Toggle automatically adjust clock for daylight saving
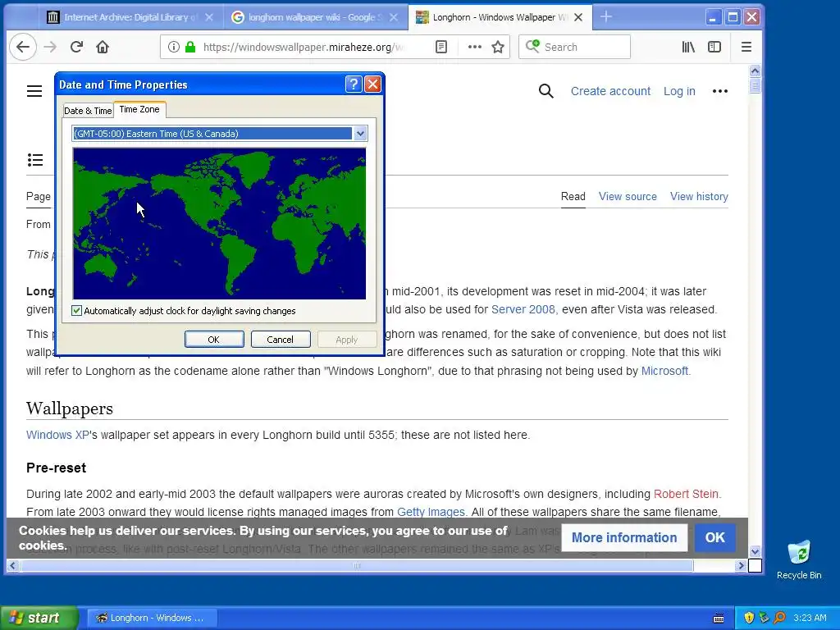The height and width of the screenshot is (630, 840). [76, 311]
